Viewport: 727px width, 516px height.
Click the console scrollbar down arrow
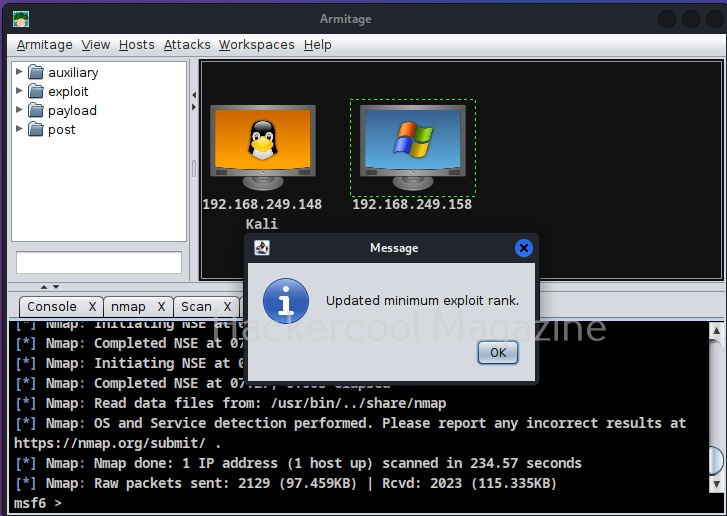pos(716,484)
